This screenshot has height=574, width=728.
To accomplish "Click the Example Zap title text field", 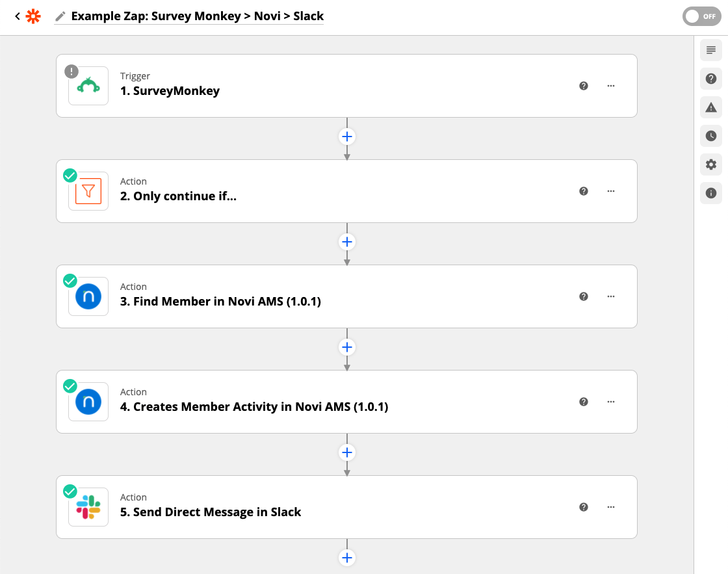I will 198,16.
